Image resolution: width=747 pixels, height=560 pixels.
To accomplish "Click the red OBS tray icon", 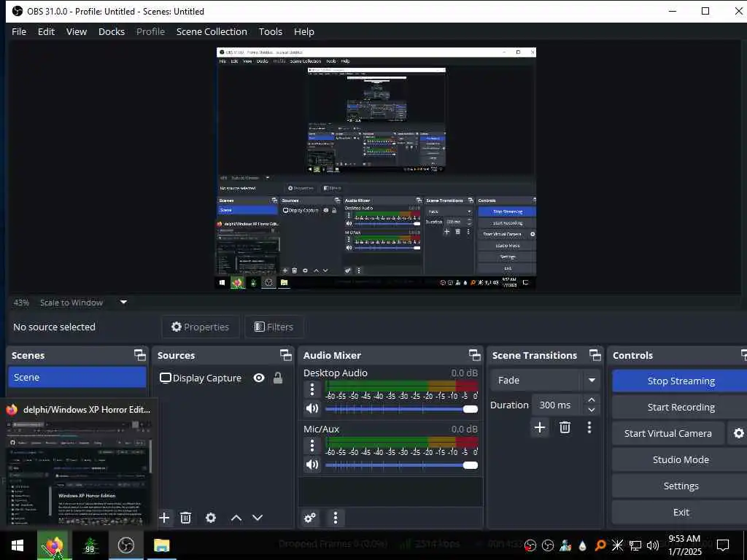I will [530, 545].
